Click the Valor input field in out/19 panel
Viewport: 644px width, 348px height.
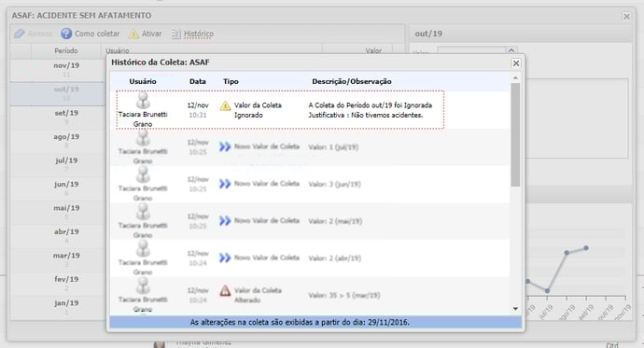pos(471,51)
